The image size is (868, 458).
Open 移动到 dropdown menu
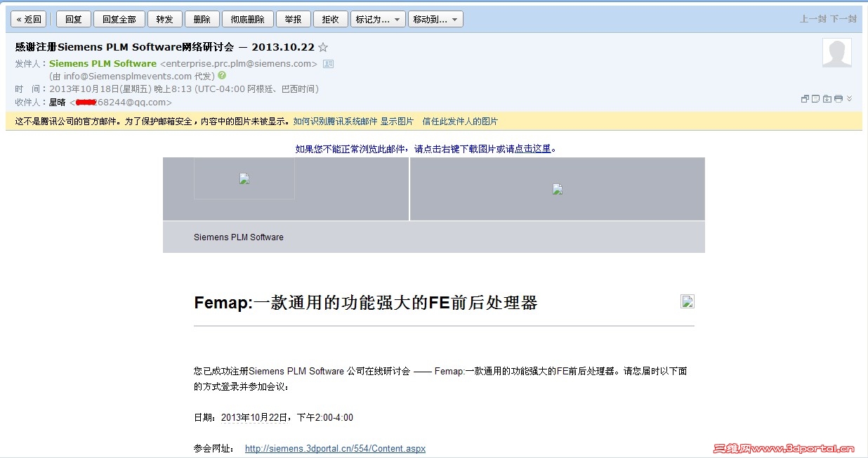435,20
